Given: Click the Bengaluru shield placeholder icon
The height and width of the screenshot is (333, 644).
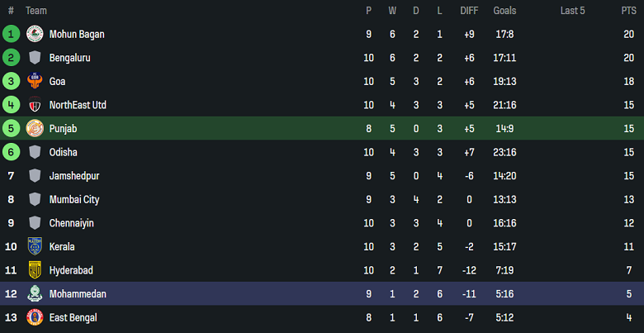Looking at the screenshot, I should [35, 58].
